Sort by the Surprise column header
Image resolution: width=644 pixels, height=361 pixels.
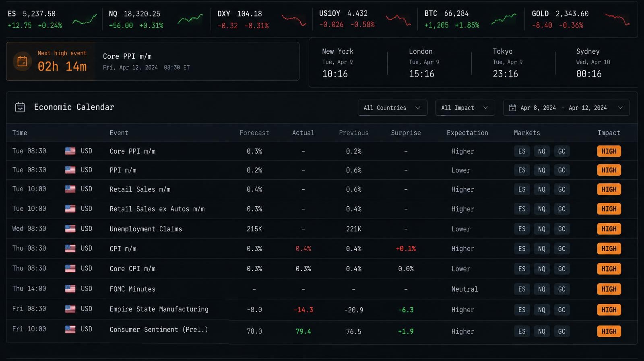(406, 133)
